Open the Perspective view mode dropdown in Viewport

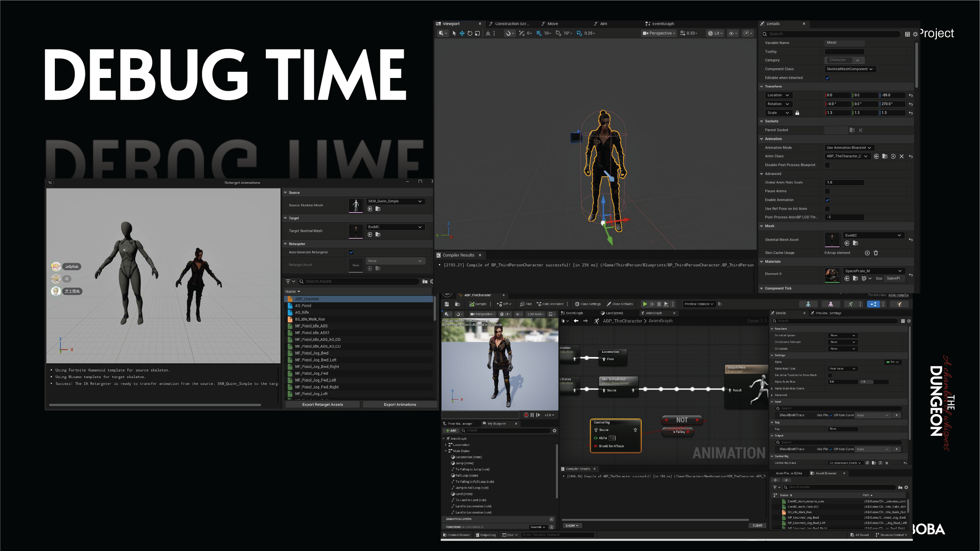click(659, 33)
